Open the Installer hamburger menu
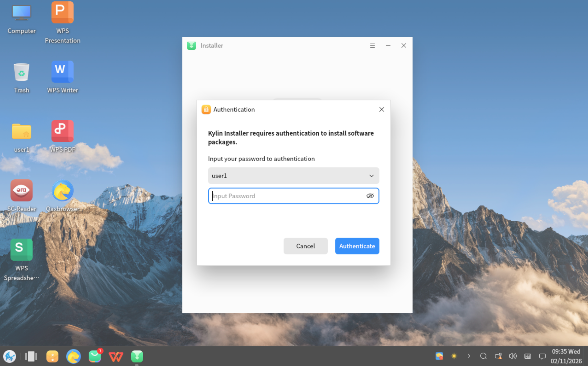Viewport: 588px width, 366px height. [372, 45]
